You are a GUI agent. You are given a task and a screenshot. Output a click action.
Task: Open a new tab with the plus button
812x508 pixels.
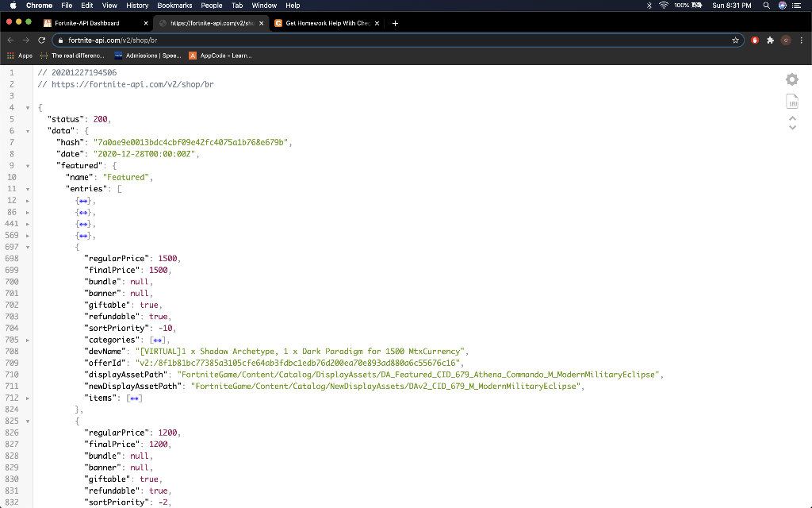[395, 23]
